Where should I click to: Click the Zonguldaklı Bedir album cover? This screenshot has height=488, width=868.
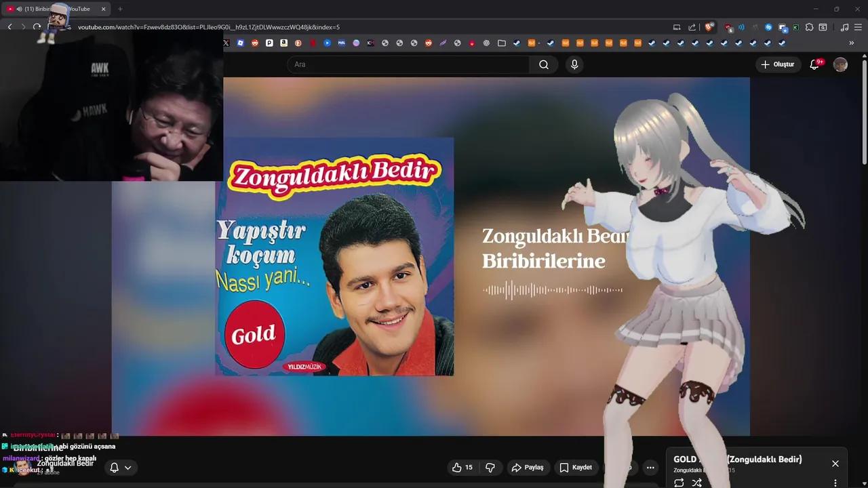pyautogui.click(x=334, y=256)
